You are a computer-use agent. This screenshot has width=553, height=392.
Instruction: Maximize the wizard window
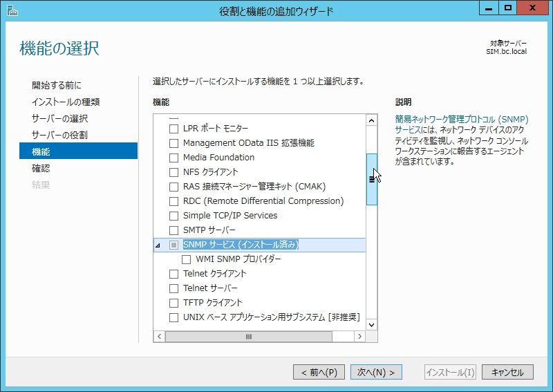[508, 8]
